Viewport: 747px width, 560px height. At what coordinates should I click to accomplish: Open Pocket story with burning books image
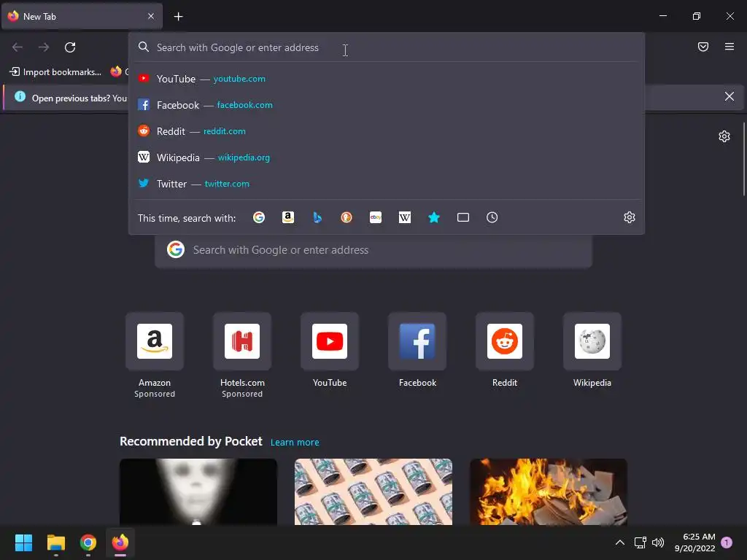(549, 492)
